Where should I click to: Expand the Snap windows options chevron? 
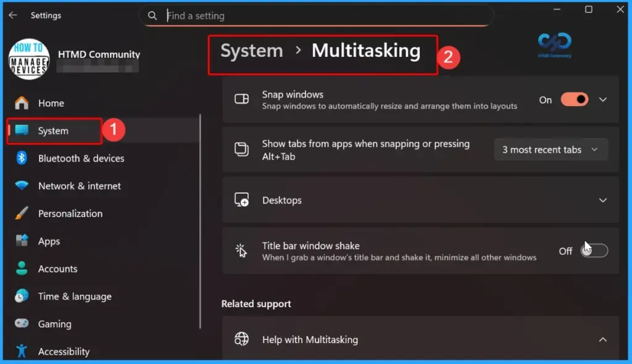(x=602, y=99)
